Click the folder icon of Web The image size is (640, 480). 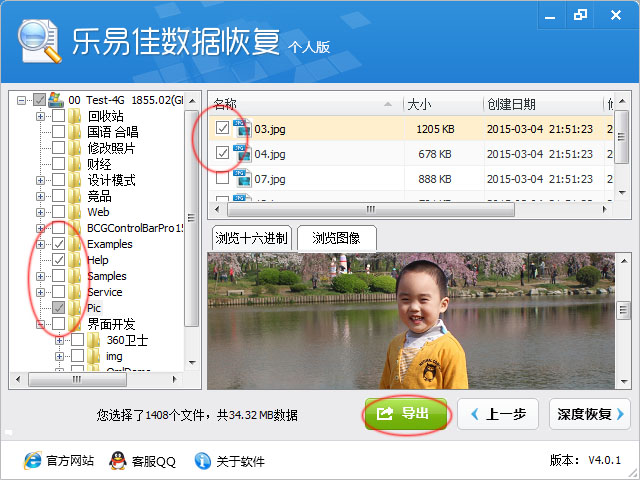pos(75,212)
